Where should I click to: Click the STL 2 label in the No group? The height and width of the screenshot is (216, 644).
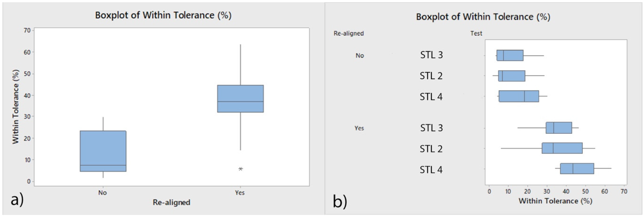point(431,76)
